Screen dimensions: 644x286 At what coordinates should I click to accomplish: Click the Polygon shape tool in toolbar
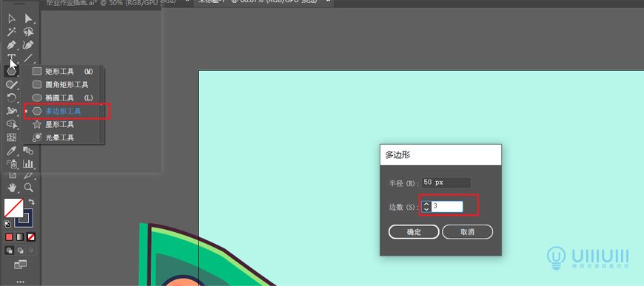12,72
